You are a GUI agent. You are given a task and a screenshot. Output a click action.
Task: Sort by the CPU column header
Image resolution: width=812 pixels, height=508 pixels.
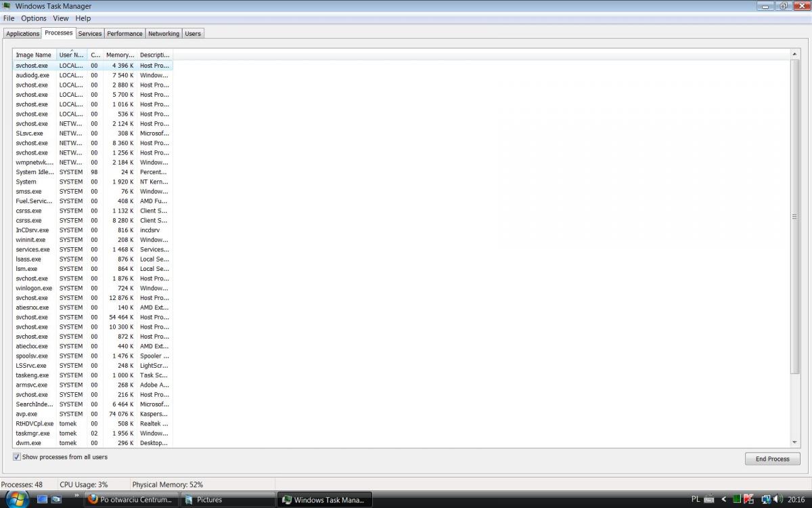95,55
